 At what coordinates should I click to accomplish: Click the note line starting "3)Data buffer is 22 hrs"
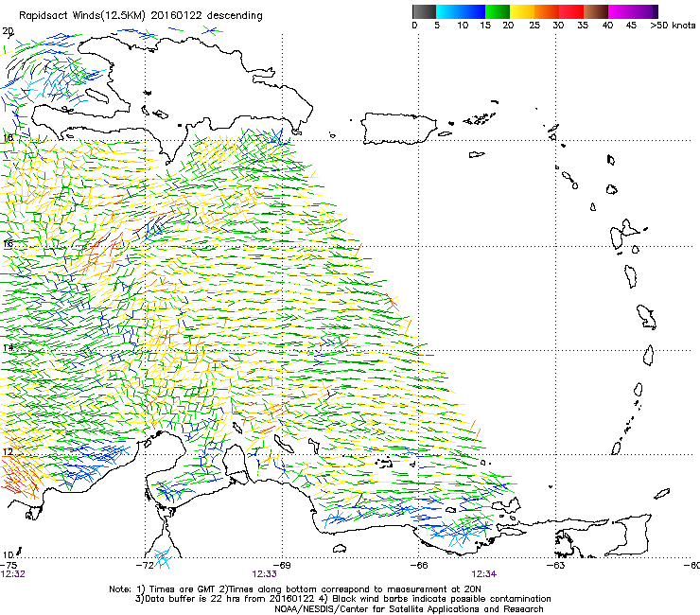point(342,599)
